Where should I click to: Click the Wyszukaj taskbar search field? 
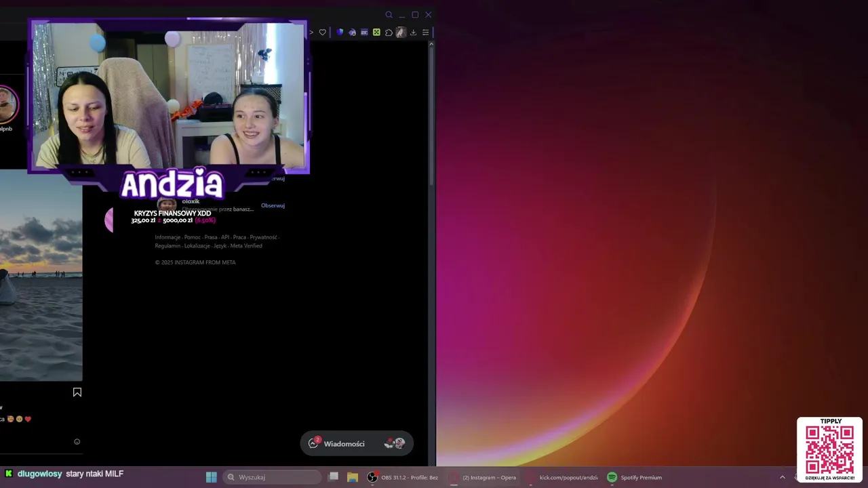click(272, 477)
